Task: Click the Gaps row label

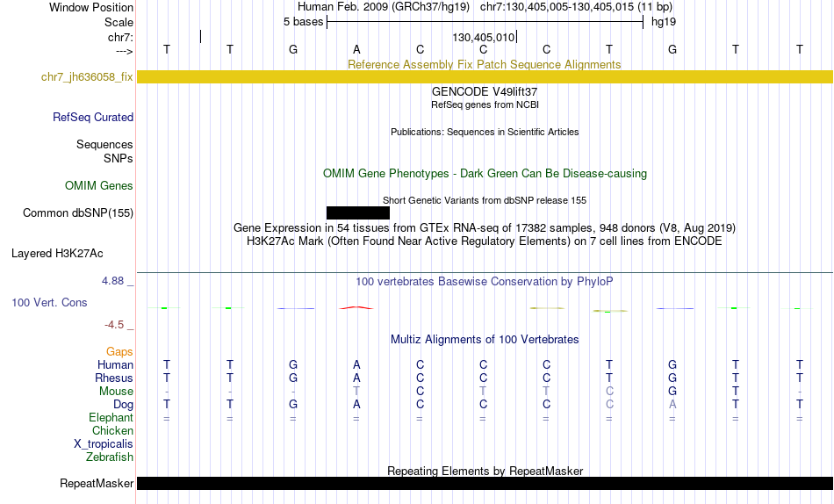Action: coord(119,352)
